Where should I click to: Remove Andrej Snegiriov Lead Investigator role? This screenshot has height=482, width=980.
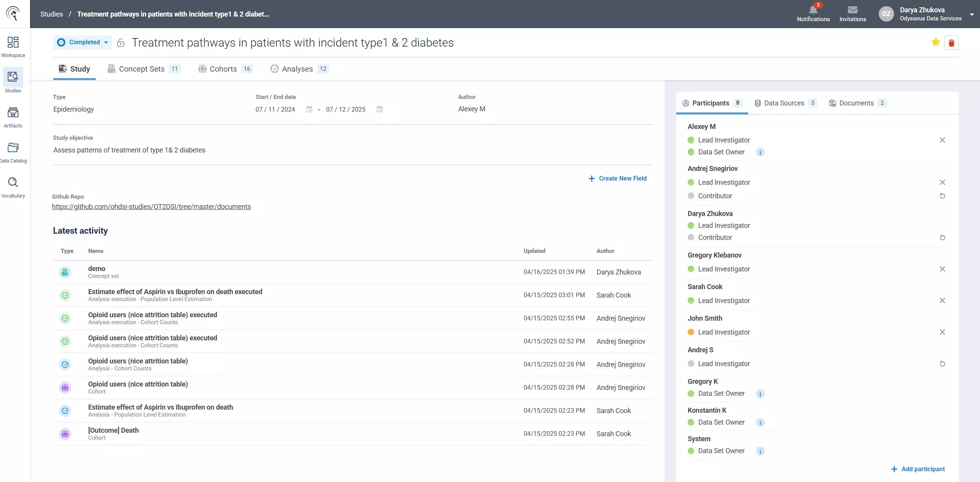[942, 182]
